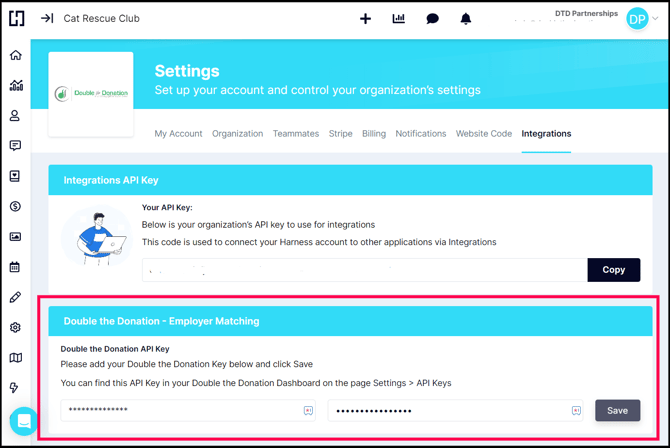Switch to the Organization tab

coord(237,134)
